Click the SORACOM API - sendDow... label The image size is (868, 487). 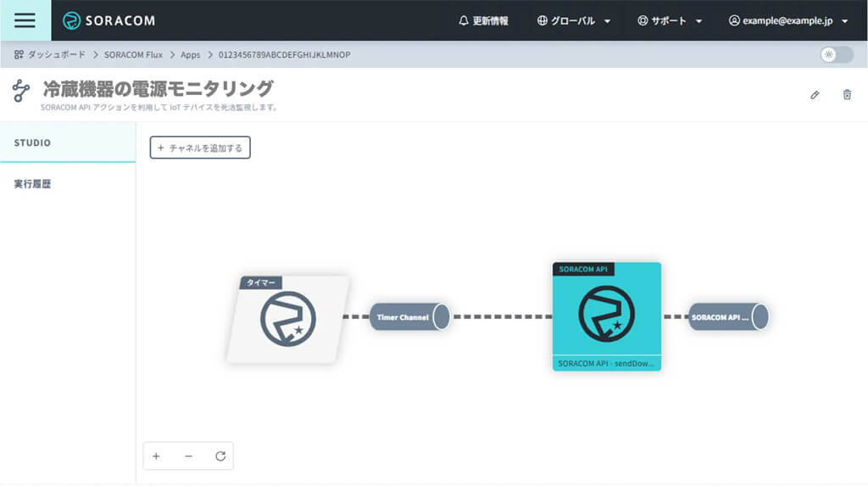coord(606,363)
